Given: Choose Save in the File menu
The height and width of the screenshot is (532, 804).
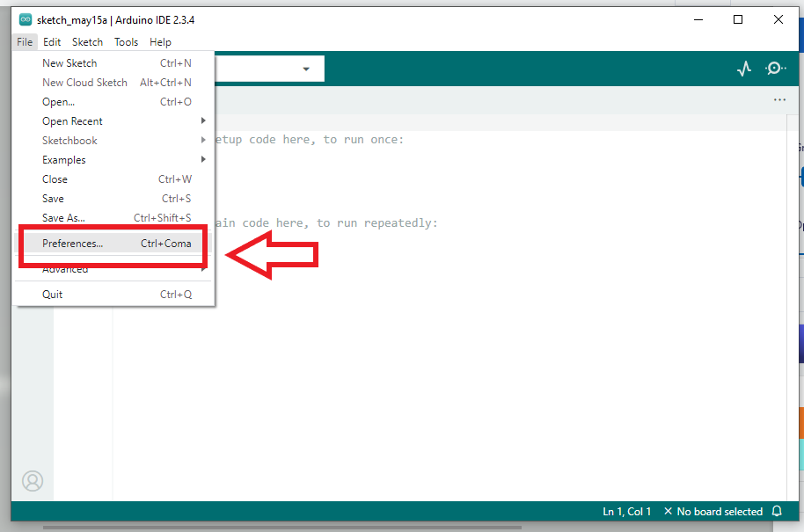Looking at the screenshot, I should [x=113, y=199].
